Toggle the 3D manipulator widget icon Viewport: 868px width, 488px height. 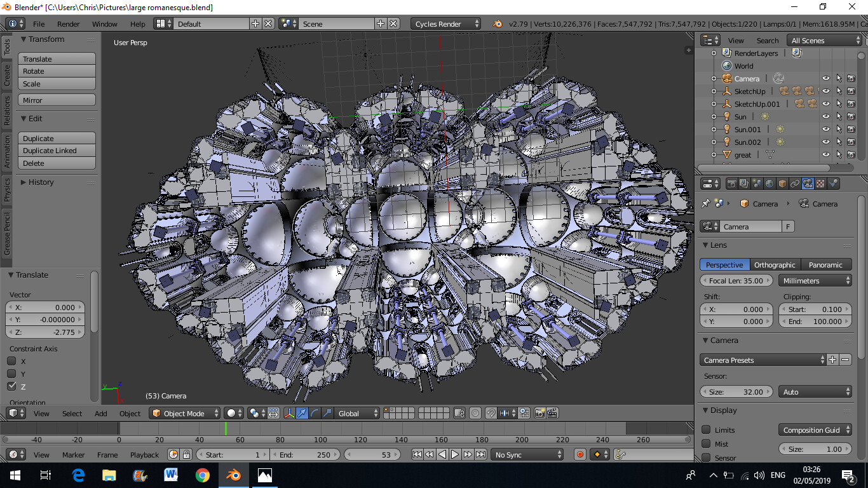289,413
